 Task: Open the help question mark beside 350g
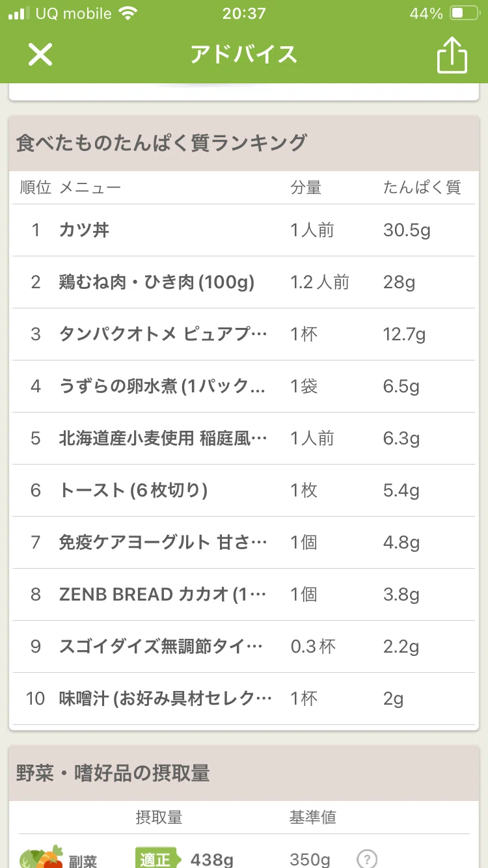367,859
